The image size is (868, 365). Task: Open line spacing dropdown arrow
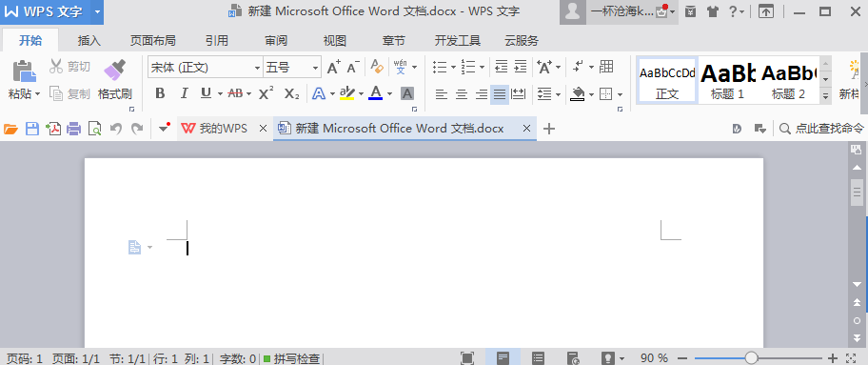(558, 95)
